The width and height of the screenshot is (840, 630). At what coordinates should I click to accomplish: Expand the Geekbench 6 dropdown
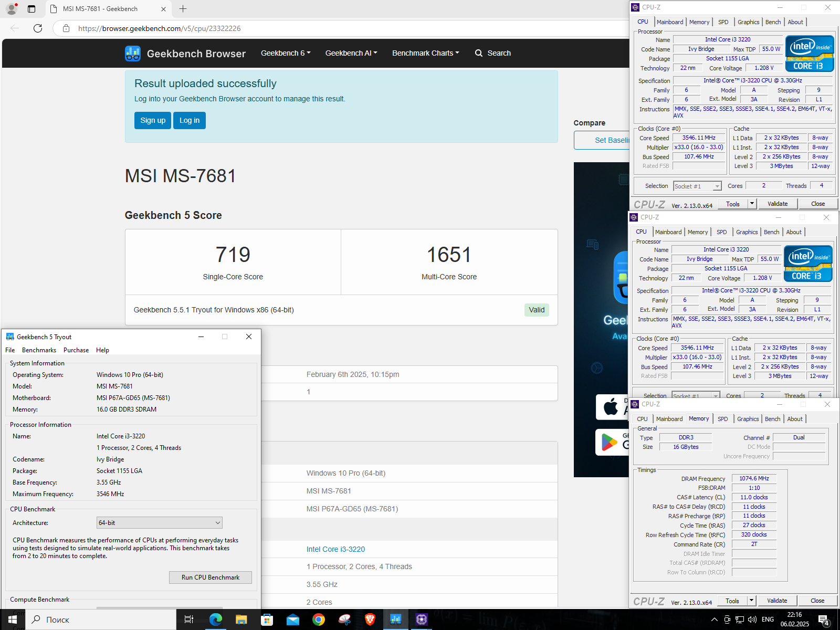[286, 53]
